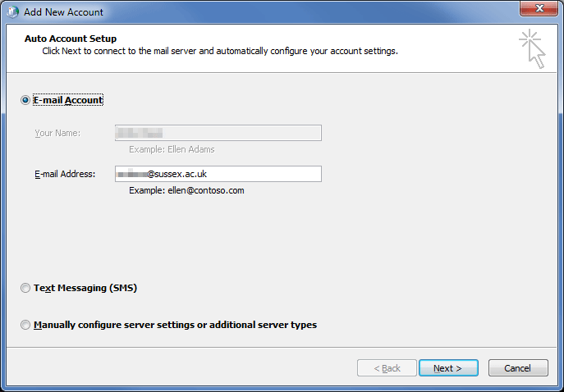Click the 'Example: Ellen Adams' hint text
The width and height of the screenshot is (564, 392).
(172, 149)
